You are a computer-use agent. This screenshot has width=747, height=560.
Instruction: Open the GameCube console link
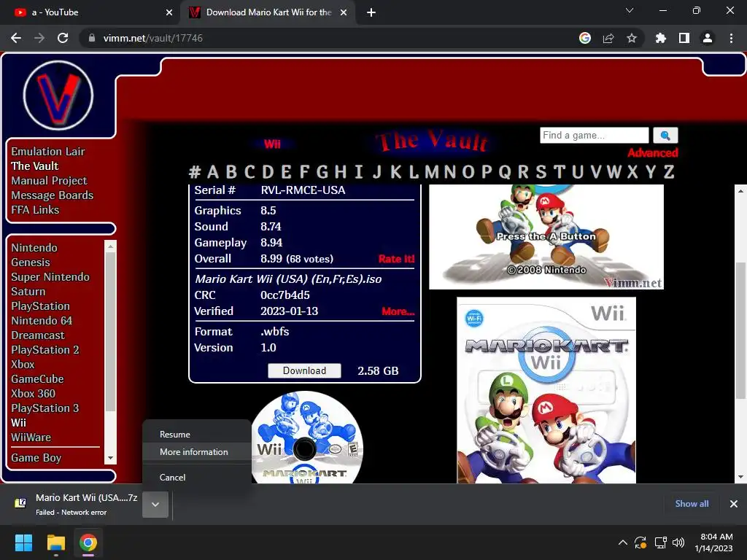[37, 379]
